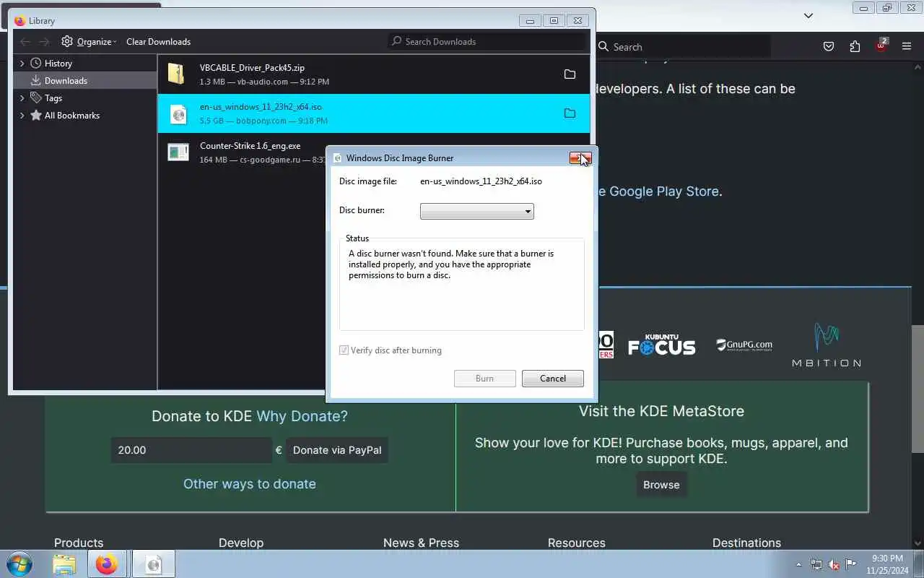Select History in Library sidebar
The width and height of the screenshot is (924, 578).
point(58,64)
